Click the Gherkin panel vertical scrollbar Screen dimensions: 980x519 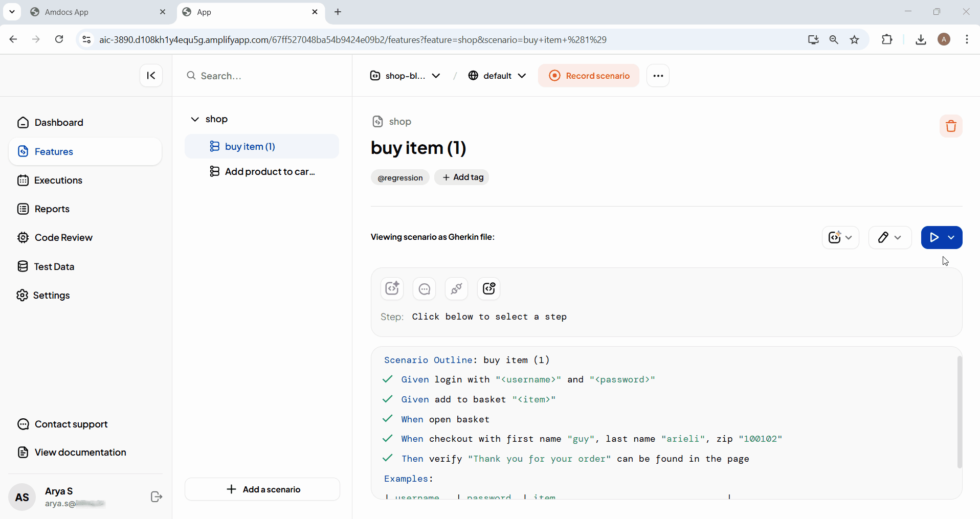959,412
